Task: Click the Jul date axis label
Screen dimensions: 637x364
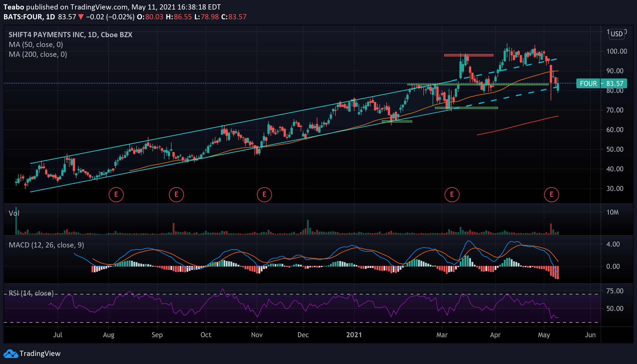Action: coord(58,335)
